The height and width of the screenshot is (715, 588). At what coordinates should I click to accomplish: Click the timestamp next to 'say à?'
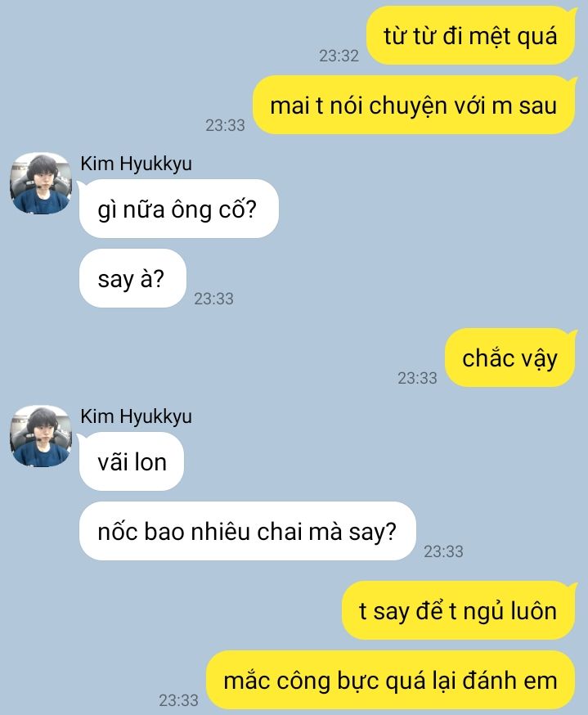213,299
